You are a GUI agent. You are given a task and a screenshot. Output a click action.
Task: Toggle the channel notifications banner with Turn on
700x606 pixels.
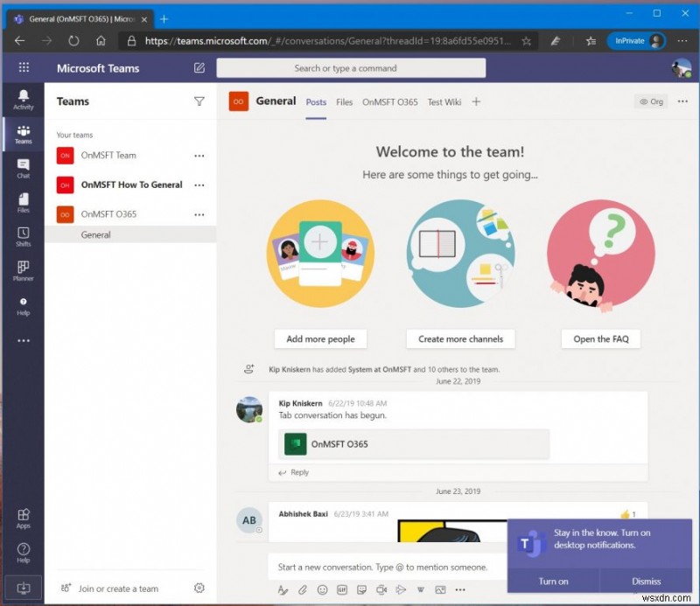click(x=553, y=581)
